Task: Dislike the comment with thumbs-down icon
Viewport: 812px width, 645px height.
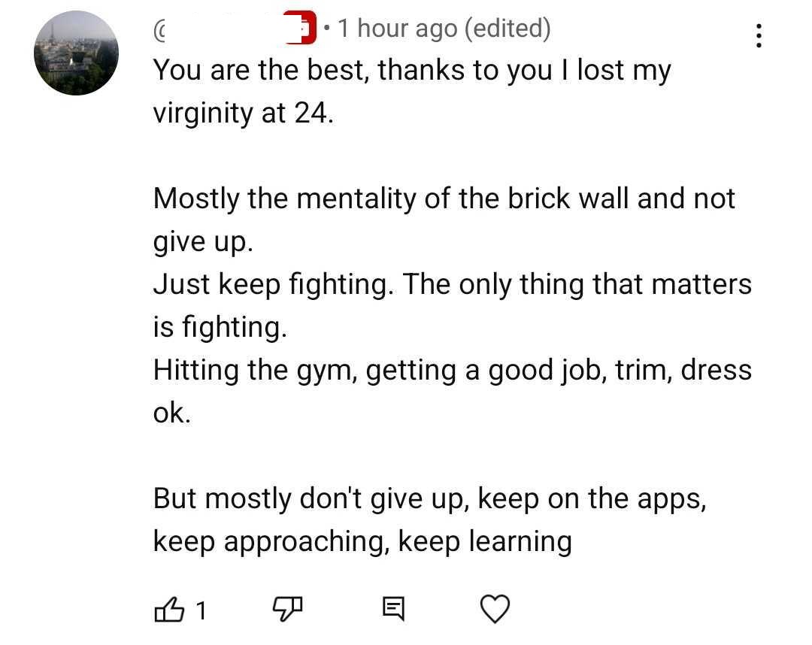Action: point(286,609)
